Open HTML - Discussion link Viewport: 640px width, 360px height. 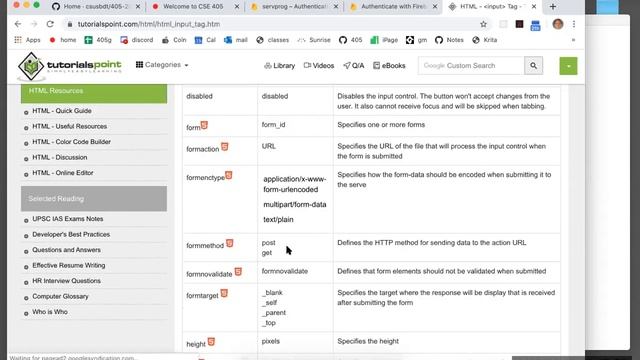[x=60, y=158]
